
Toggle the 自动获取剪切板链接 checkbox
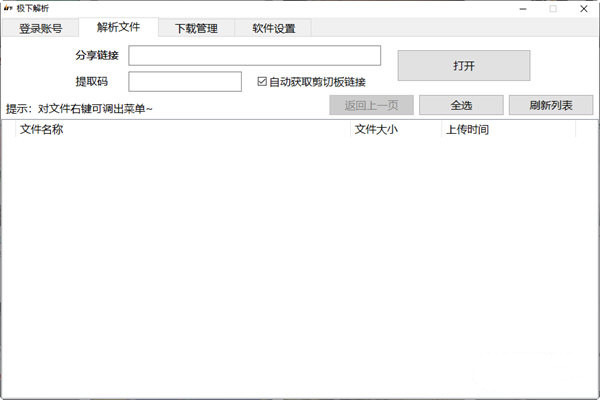pyautogui.click(x=262, y=82)
